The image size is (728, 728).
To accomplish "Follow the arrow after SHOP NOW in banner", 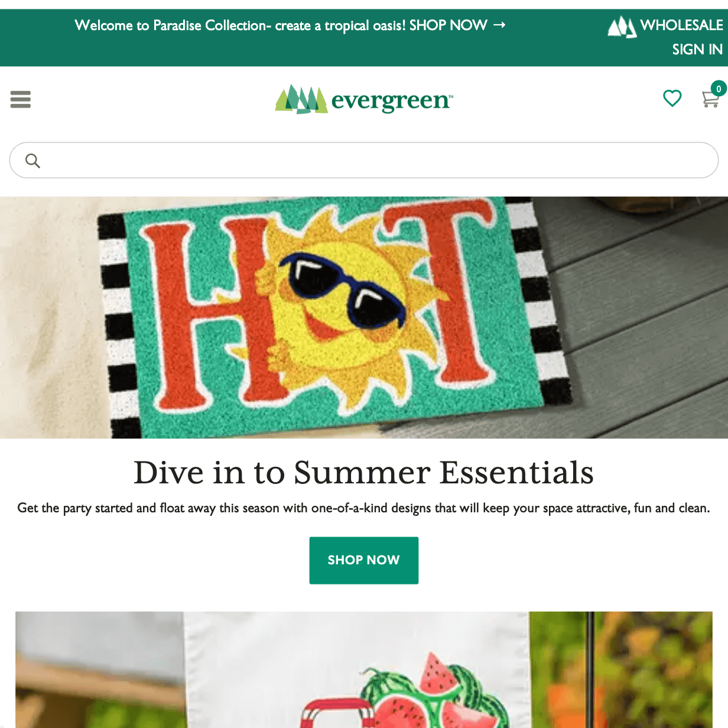I will [499, 25].
